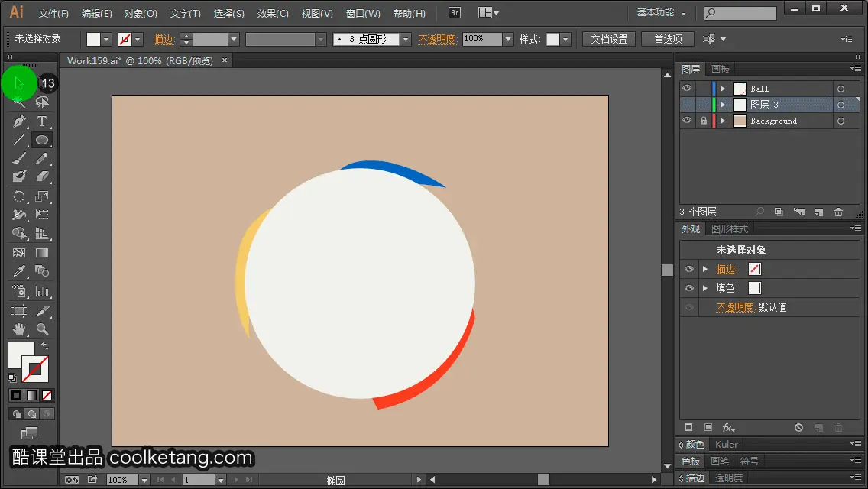Expand the 图层 3 layer contents
This screenshot has height=489, width=868.
(722, 105)
